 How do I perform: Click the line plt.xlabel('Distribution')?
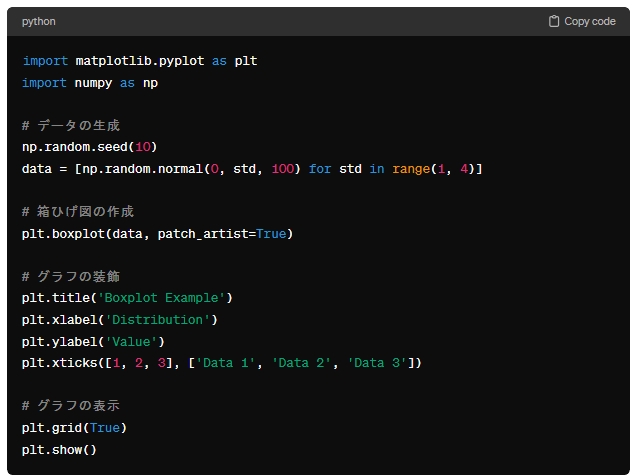click(x=120, y=320)
